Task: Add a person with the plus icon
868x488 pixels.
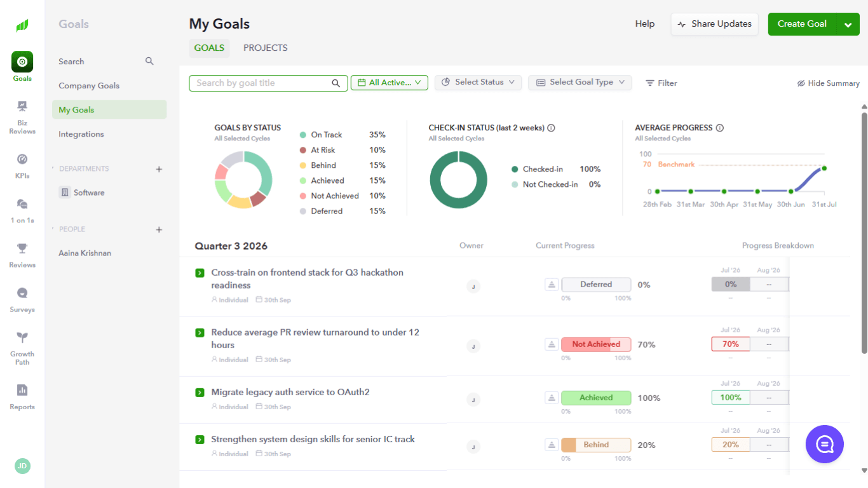Action: click(x=159, y=229)
